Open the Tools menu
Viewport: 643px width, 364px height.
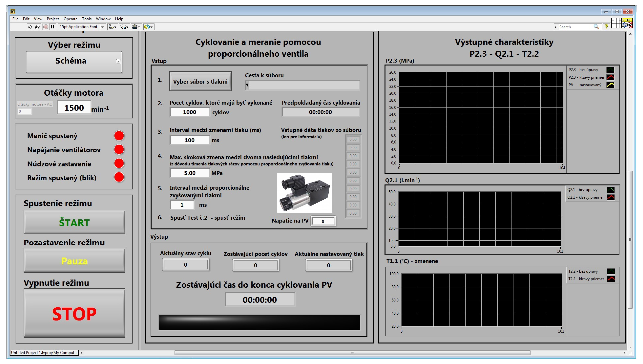click(x=87, y=19)
